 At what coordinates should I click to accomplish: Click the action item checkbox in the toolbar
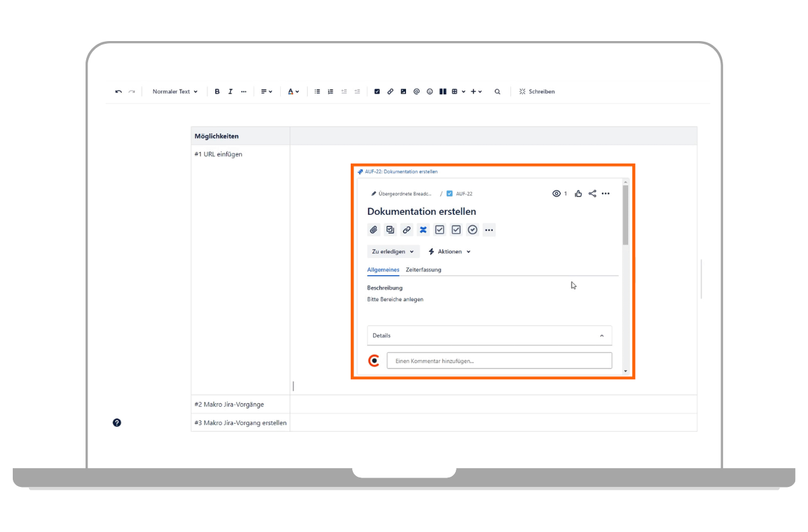tap(377, 92)
